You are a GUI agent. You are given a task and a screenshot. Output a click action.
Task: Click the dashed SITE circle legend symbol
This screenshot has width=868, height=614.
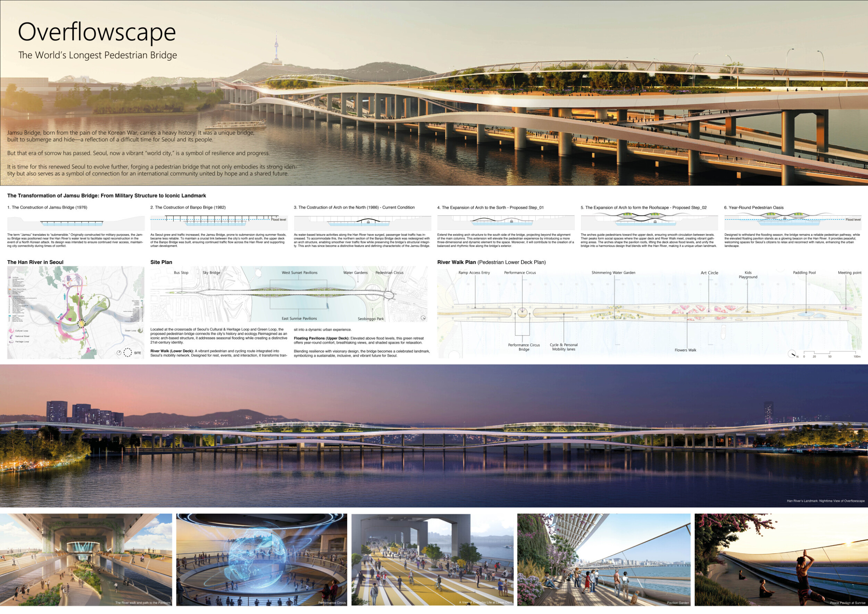128,352
